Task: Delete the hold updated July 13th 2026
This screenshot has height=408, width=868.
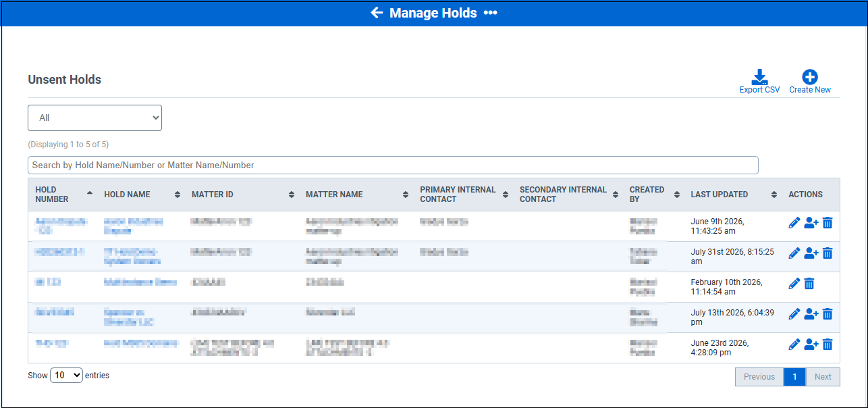Action: pyautogui.click(x=828, y=314)
